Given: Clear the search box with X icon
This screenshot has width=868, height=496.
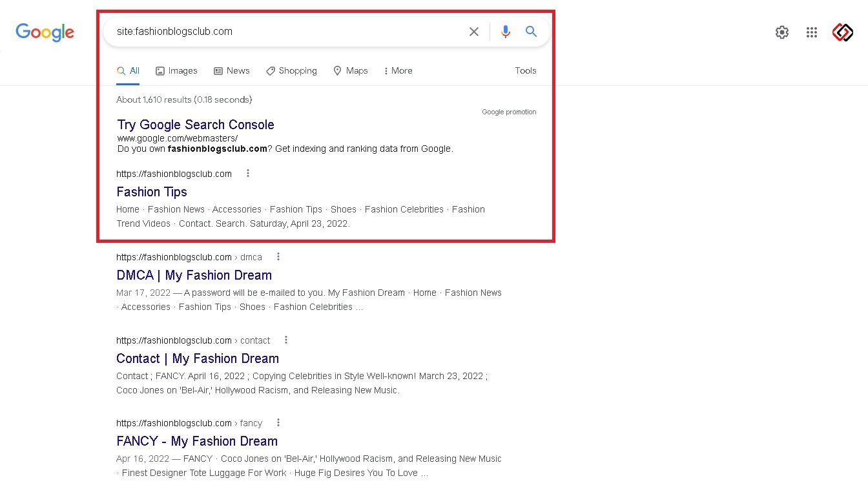Looking at the screenshot, I should pyautogui.click(x=474, y=32).
